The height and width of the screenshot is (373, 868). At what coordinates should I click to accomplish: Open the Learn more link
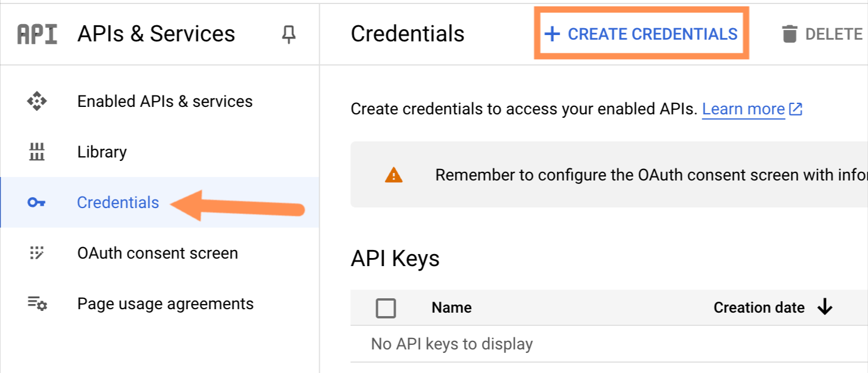(x=743, y=109)
